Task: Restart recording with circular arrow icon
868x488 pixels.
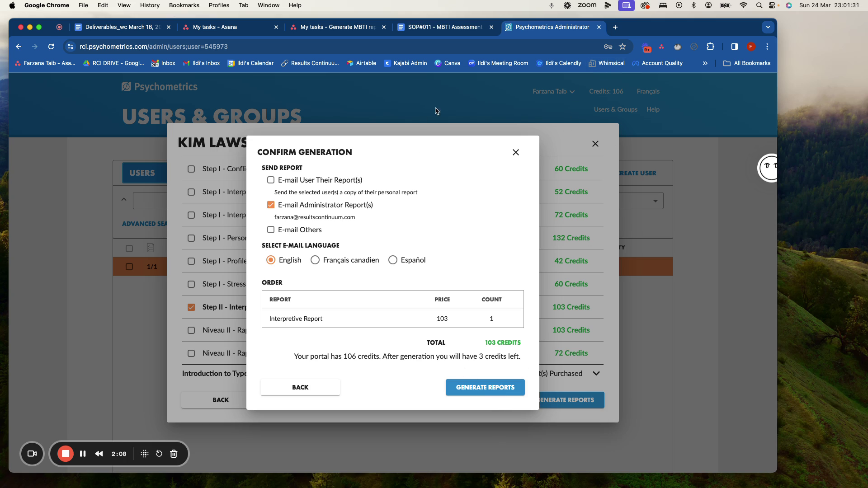Action: click(x=159, y=454)
